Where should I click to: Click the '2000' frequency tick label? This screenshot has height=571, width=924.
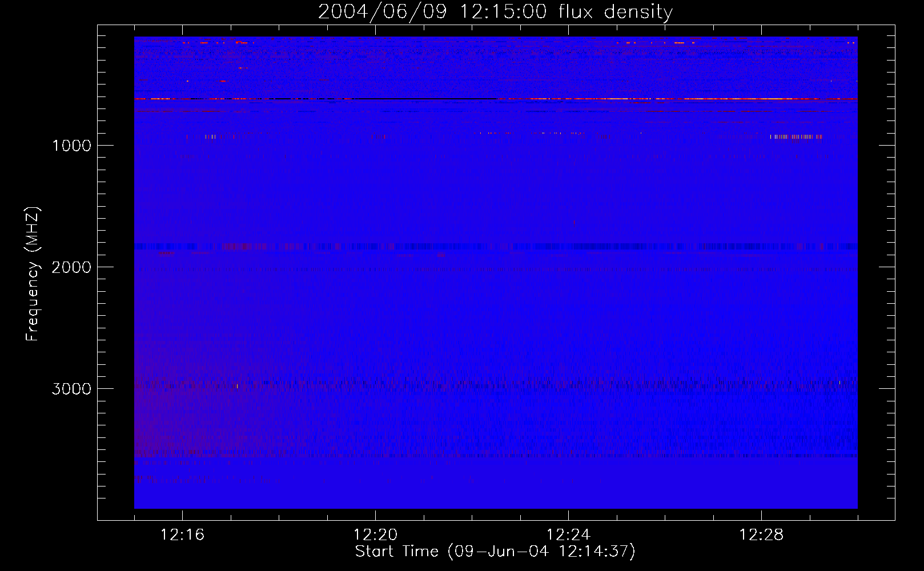(x=71, y=267)
